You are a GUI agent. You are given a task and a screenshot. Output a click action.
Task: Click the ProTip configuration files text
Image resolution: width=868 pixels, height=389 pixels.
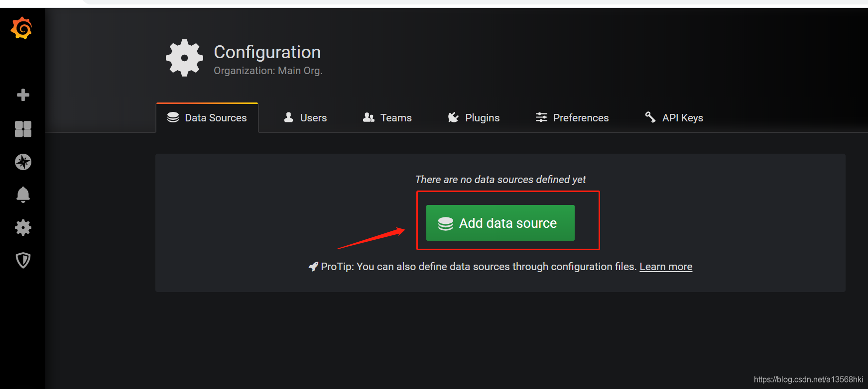479,267
